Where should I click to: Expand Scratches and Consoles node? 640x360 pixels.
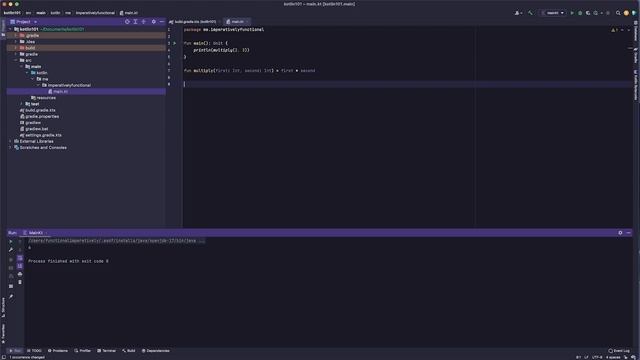(10, 147)
